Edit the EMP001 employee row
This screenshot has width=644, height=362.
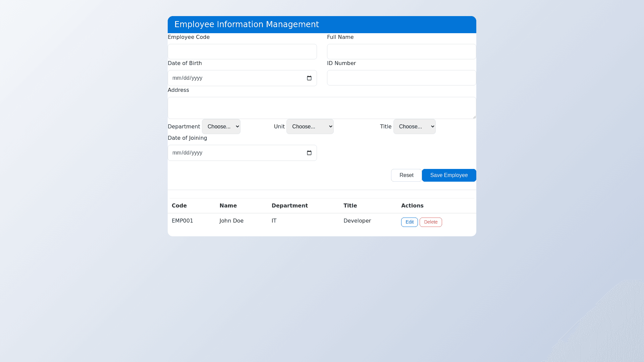pyautogui.click(x=409, y=222)
